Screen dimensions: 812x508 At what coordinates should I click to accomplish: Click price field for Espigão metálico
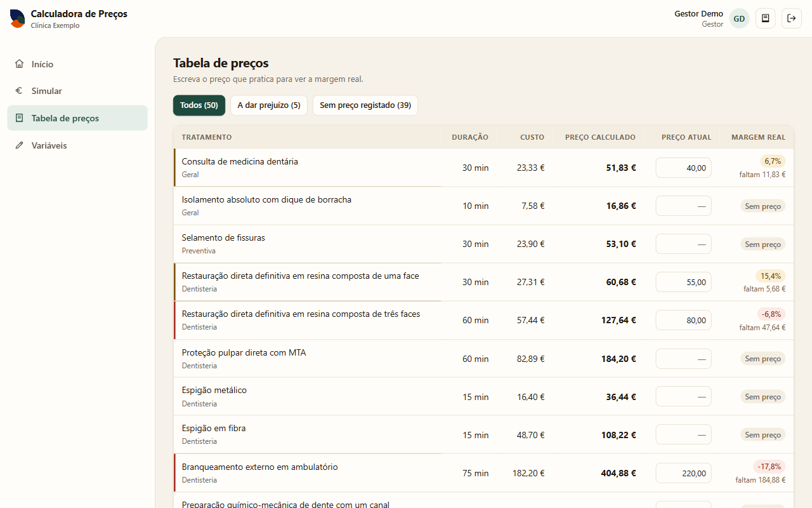(x=683, y=397)
